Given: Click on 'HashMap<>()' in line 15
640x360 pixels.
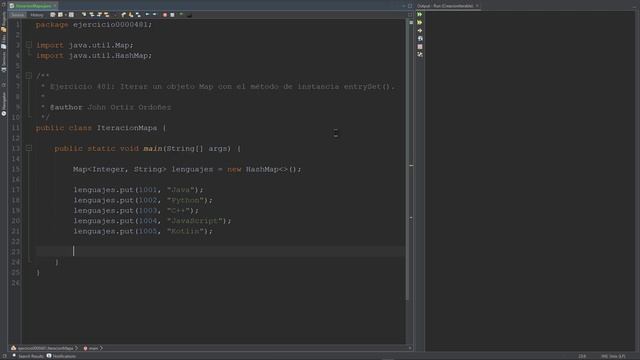Looking at the screenshot, I should pos(273,169).
